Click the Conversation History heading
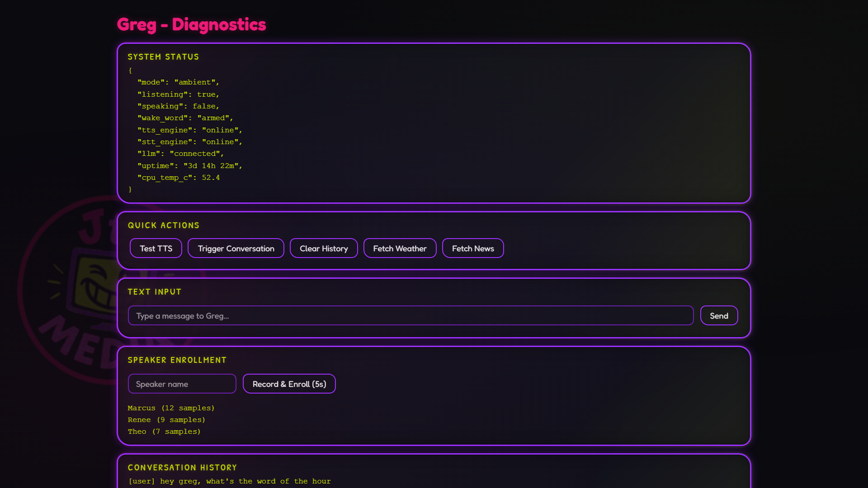 (x=182, y=468)
